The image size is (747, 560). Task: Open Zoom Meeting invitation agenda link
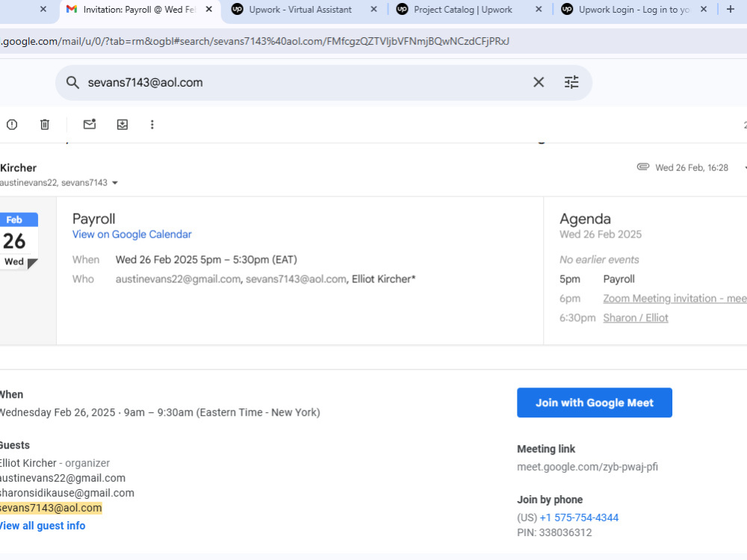click(x=675, y=299)
